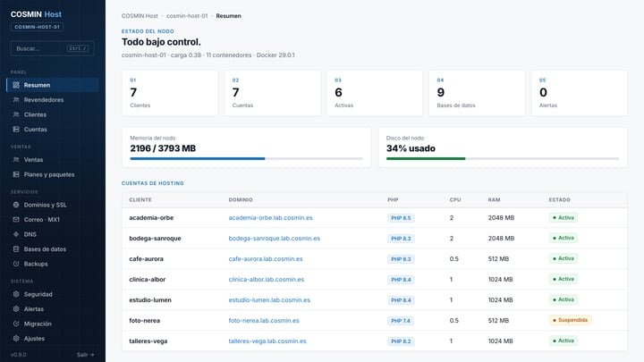Viewport: 644px width, 362px height.
Task: Click the Correo MX1 envelope icon
Action: point(16,220)
